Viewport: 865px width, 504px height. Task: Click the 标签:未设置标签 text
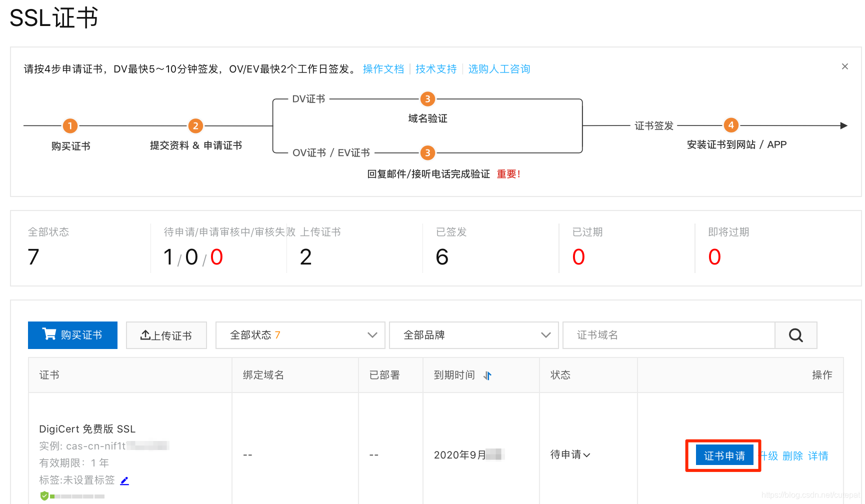[77, 480]
